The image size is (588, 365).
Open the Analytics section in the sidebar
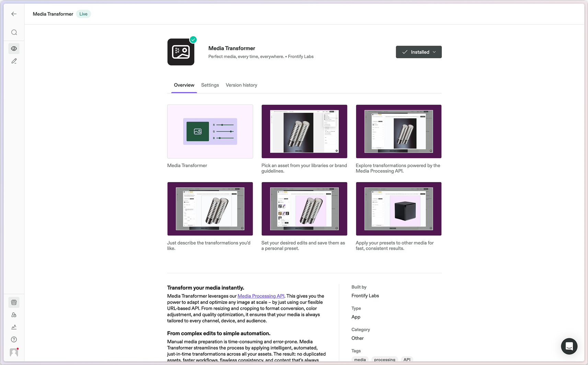point(14,327)
